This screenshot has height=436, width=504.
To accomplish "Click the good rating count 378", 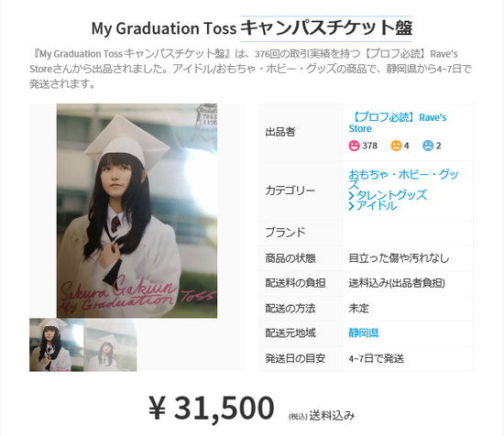I will pos(369,146).
